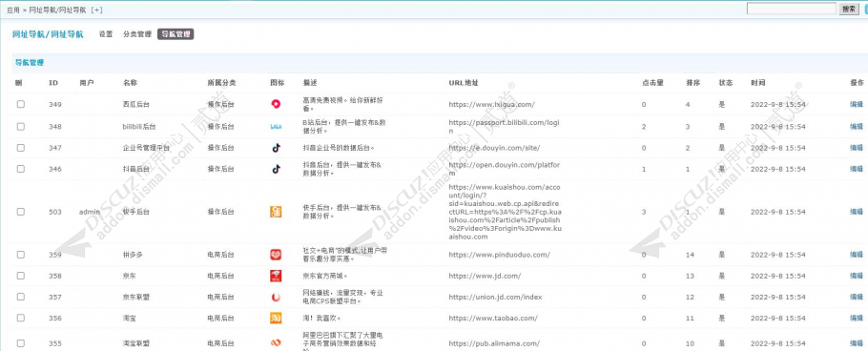Click the 网址导航/网址导航 page title link

point(48,34)
